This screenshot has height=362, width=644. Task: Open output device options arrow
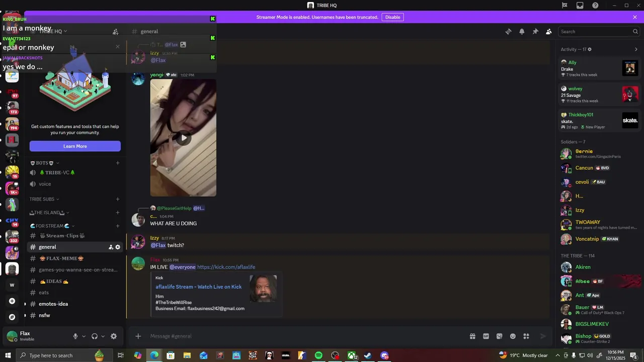[x=103, y=336]
